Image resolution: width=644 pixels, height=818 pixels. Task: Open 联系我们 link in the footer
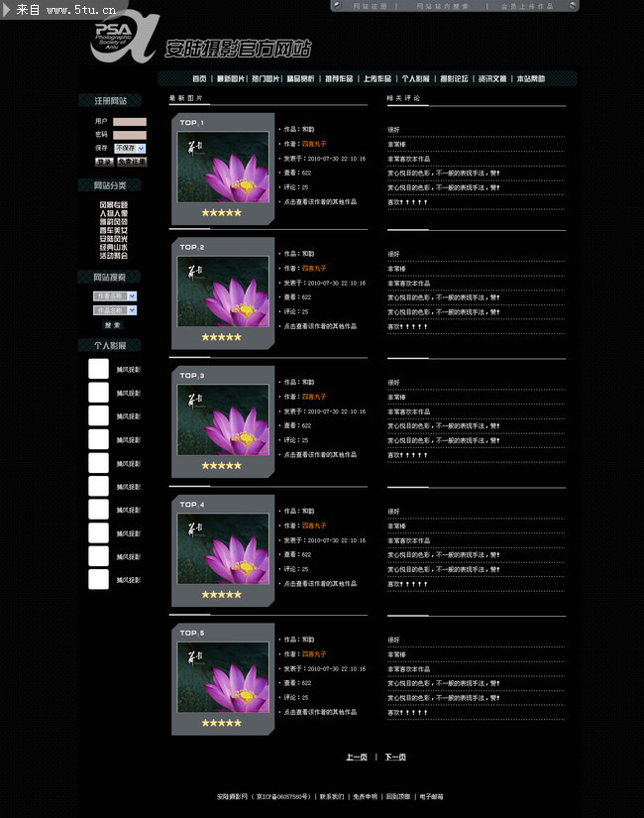[331, 796]
